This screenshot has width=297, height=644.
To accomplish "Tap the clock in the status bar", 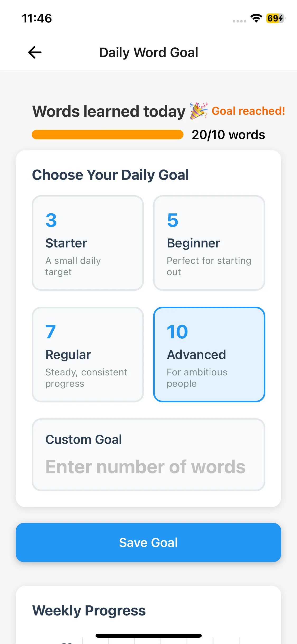I will pyautogui.click(x=37, y=19).
